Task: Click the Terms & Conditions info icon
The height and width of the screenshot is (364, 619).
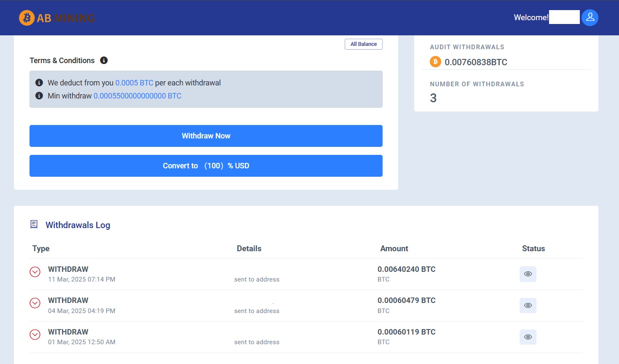Action: coord(104,61)
